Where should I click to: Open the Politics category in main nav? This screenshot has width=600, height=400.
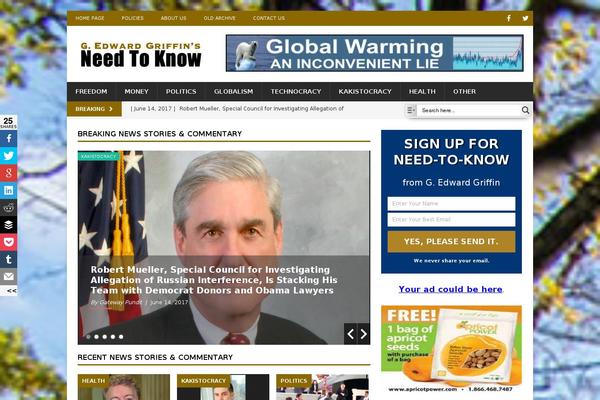coord(181,91)
